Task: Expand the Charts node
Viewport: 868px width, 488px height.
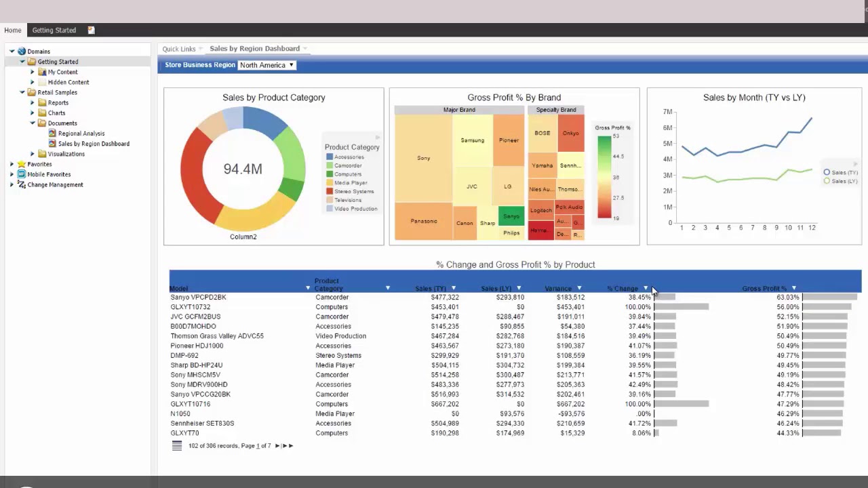Action: pyautogui.click(x=32, y=113)
